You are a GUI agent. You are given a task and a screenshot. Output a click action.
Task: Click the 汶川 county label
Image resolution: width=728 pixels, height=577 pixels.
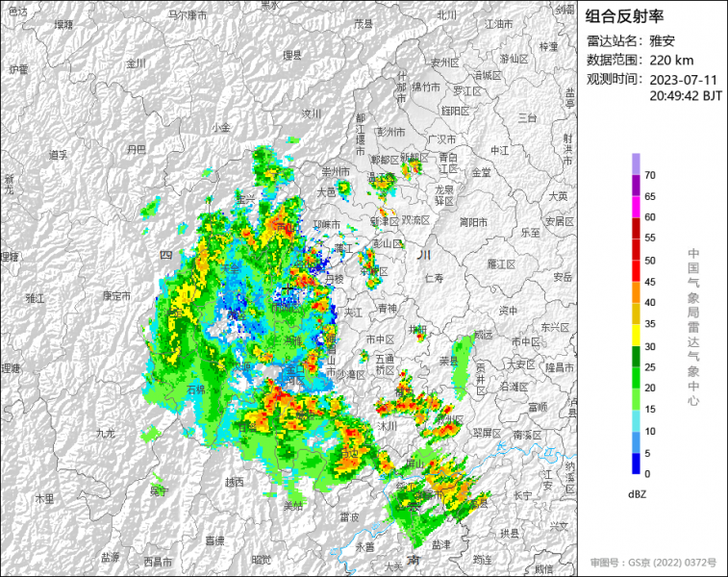(311, 113)
